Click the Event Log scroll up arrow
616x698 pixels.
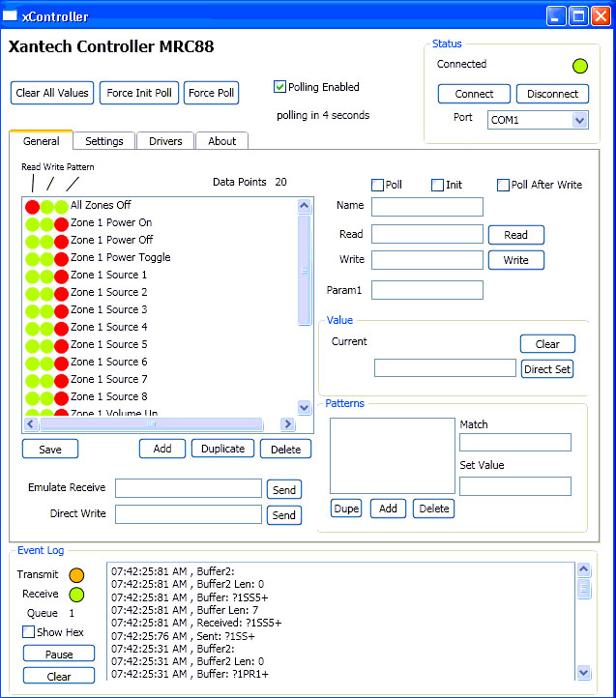pos(584,569)
